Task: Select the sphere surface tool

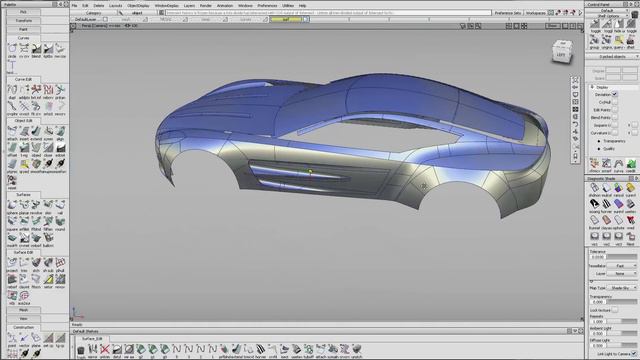Action: (x=12, y=205)
